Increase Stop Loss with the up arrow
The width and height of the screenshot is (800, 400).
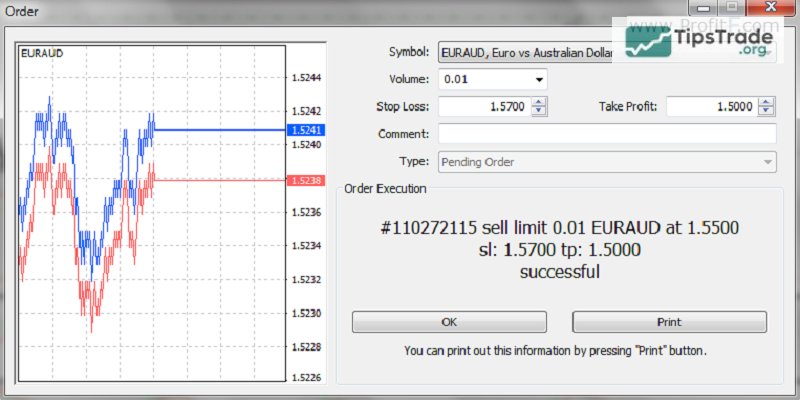pos(539,102)
